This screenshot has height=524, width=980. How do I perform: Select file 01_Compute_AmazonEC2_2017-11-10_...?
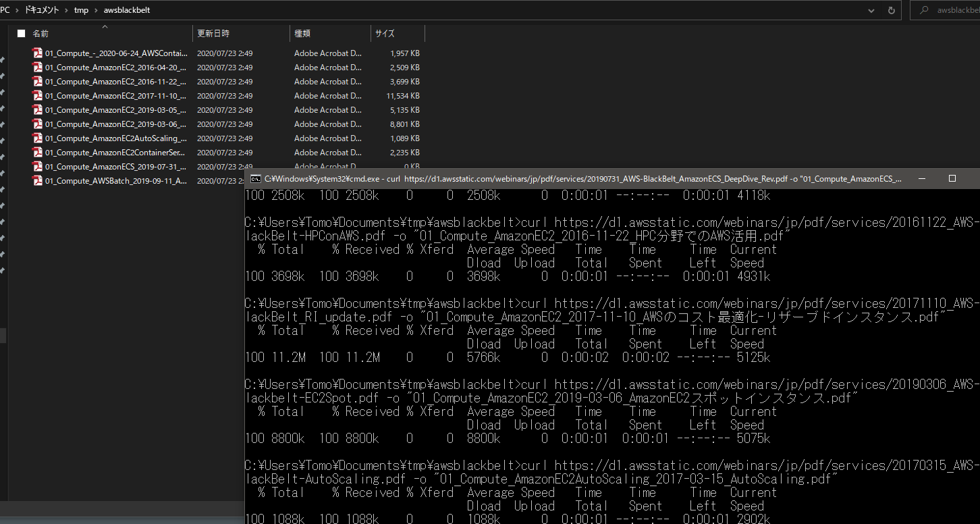115,95
